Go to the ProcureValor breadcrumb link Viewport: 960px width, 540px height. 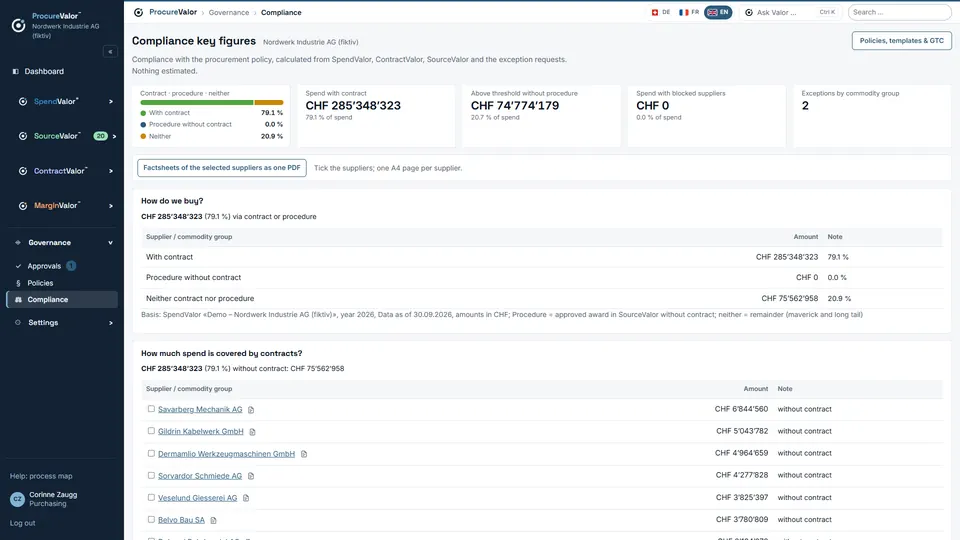(x=173, y=12)
